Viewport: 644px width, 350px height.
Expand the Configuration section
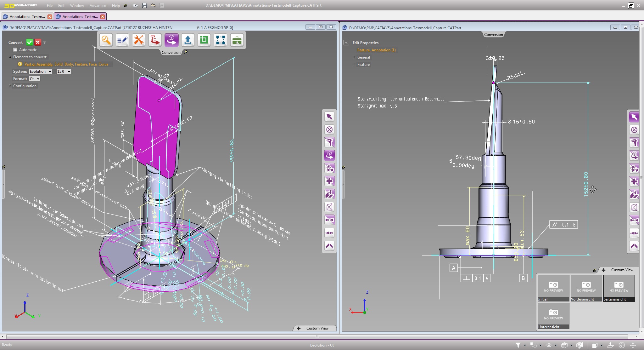(x=25, y=86)
